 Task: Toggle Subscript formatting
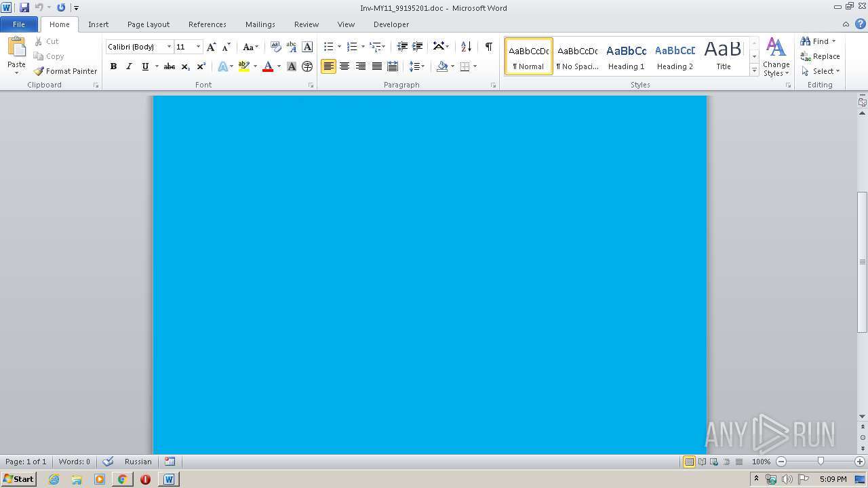pyautogui.click(x=185, y=66)
